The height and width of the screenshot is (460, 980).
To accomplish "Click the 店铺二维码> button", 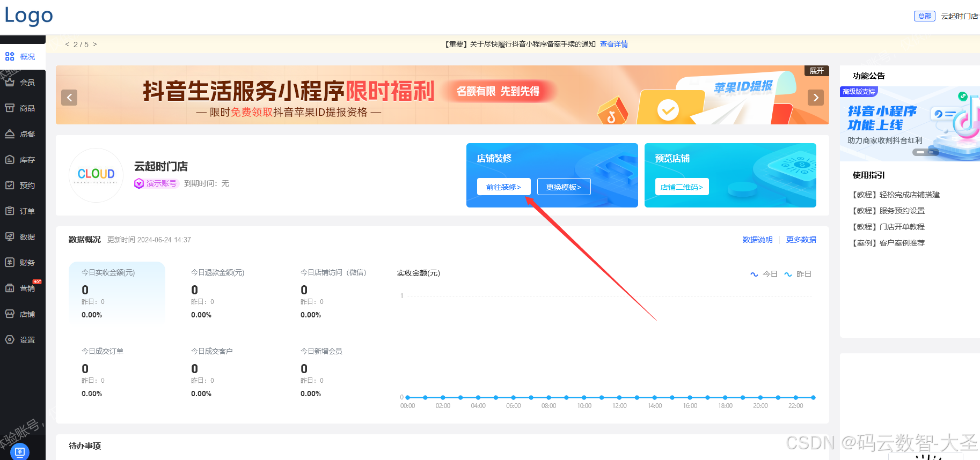I will coord(682,187).
